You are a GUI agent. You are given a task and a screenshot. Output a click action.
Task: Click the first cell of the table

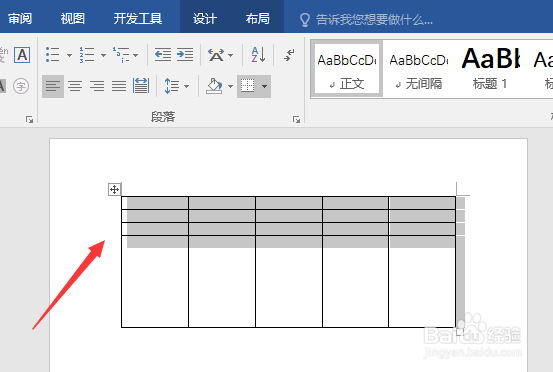click(155, 203)
